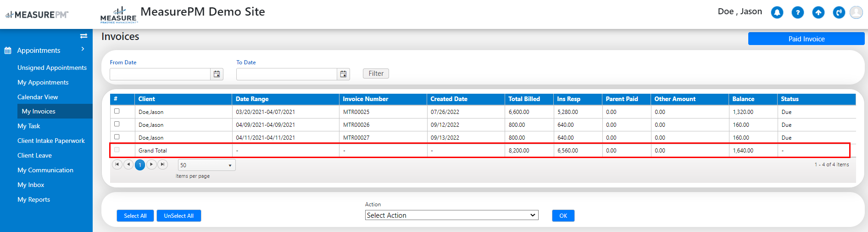
Task: Click the Filter button
Action: 376,74
